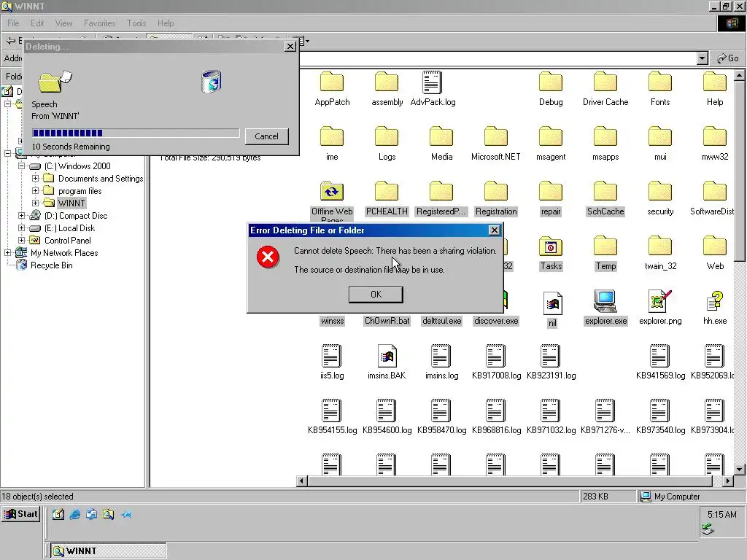747x560 pixels.
Task: Click the vertical scrollbar thumb in file pane
Action: pyautogui.click(x=739, y=170)
